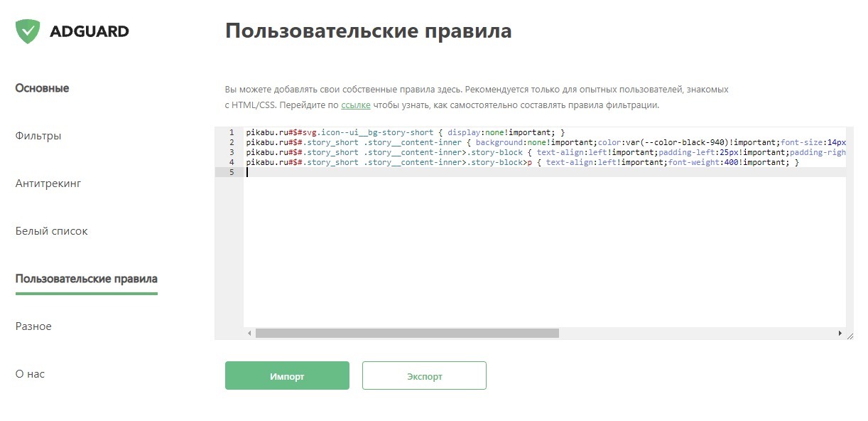Click the AdGuard shield logo icon

tap(28, 31)
